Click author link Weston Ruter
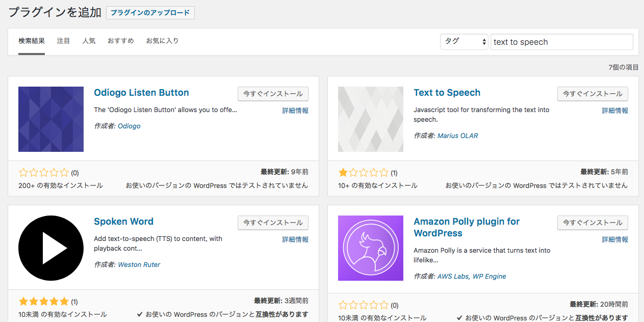The width and height of the screenshot is (644, 322). tap(139, 264)
